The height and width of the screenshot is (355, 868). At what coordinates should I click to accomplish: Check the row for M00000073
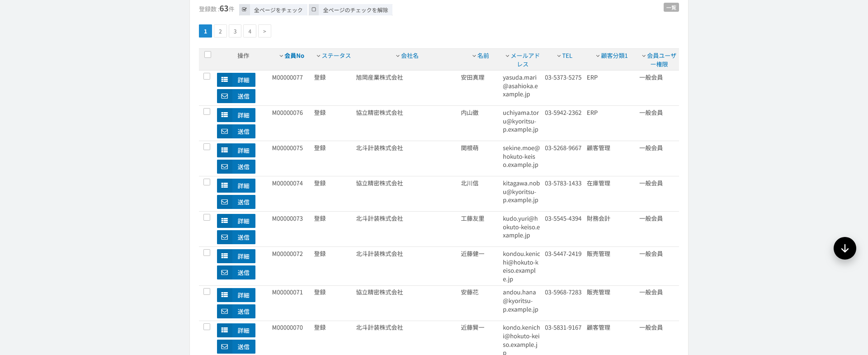click(x=207, y=218)
